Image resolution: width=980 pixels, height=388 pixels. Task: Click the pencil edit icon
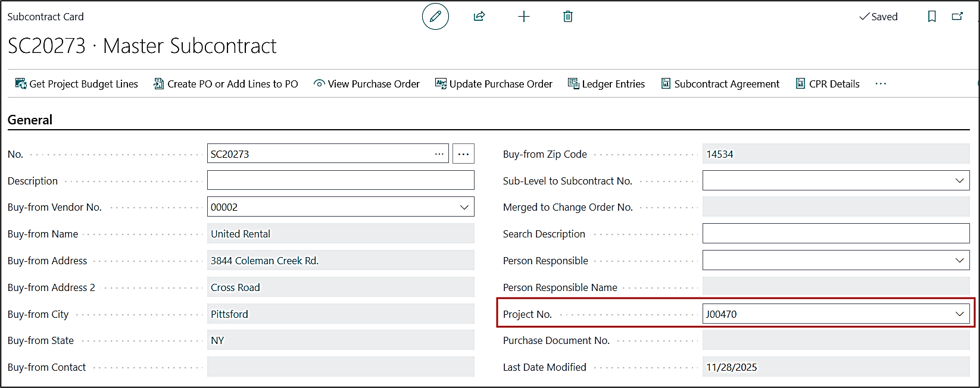435,17
